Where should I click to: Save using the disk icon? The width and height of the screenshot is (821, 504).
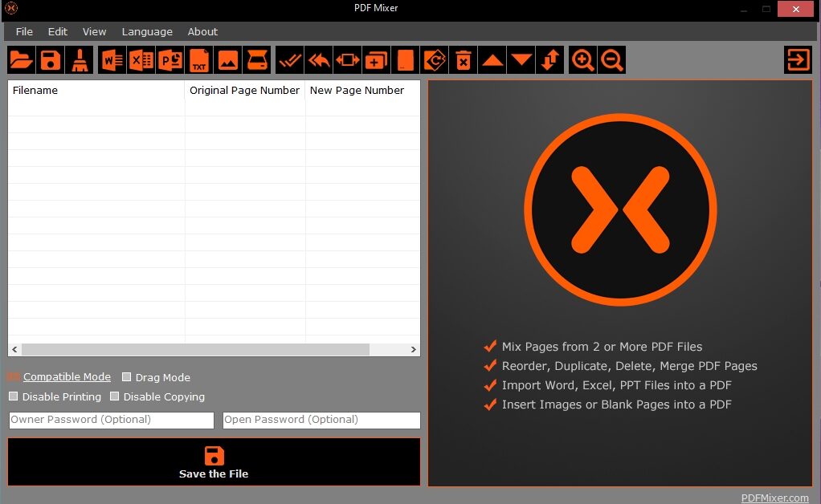coord(50,59)
